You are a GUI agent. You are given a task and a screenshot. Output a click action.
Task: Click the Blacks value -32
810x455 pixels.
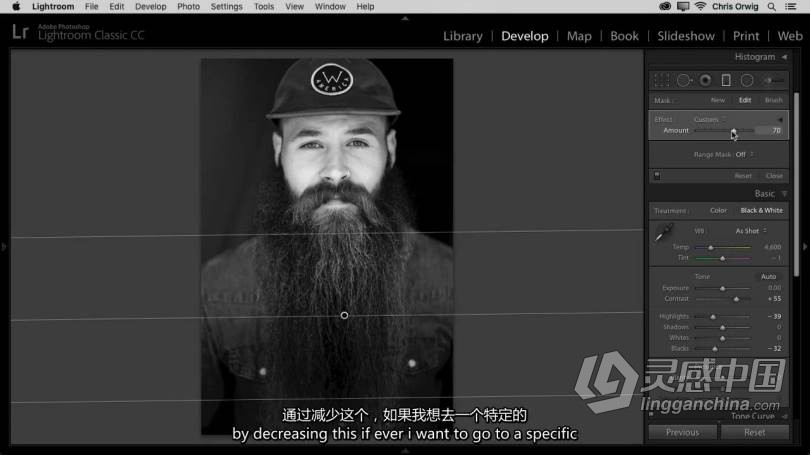774,349
